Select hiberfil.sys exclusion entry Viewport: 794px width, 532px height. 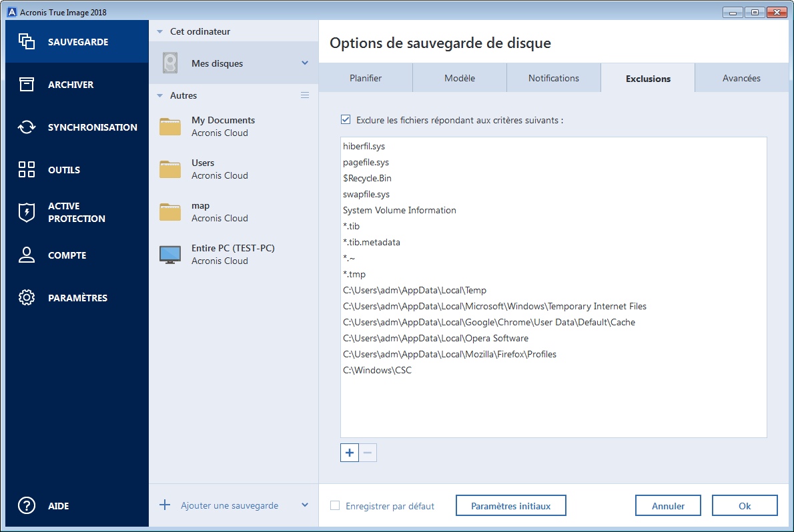point(554,146)
